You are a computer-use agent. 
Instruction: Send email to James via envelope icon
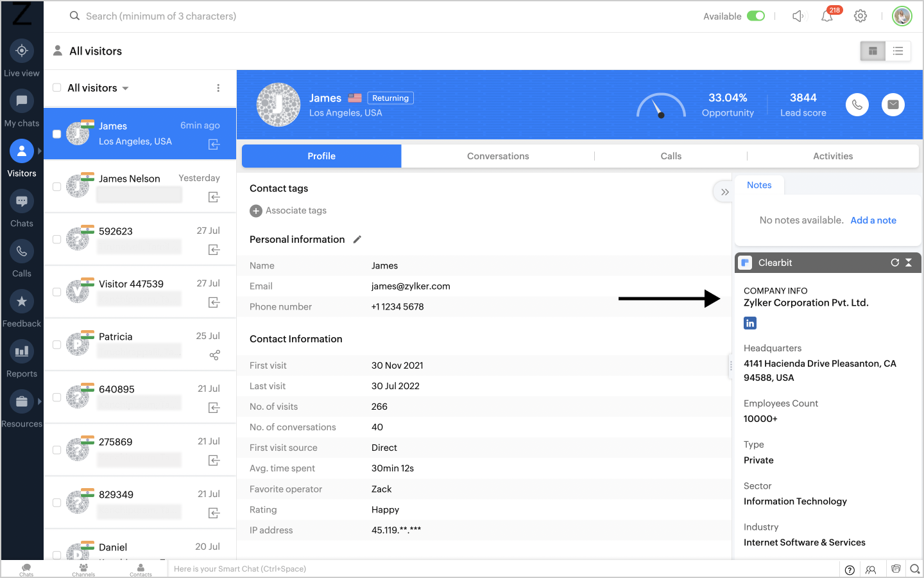[x=893, y=105]
